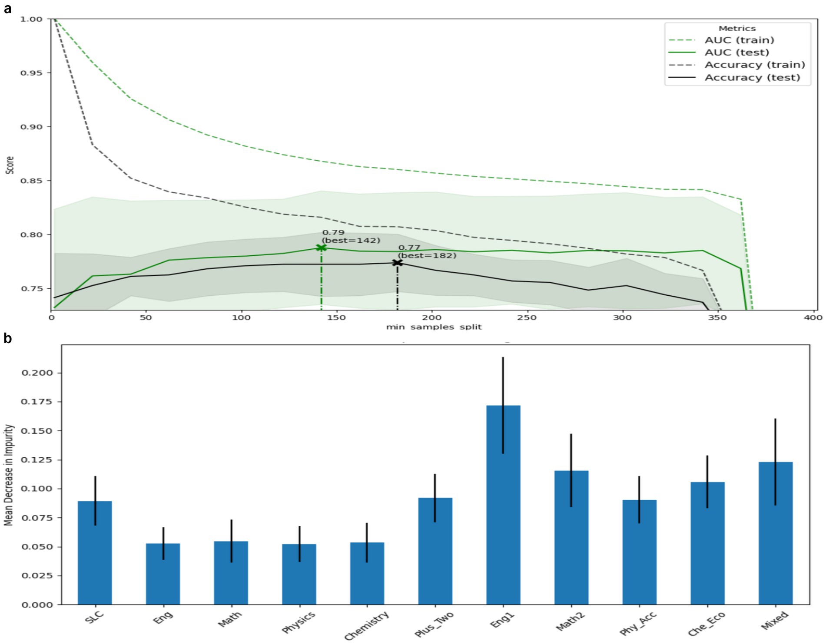
Task: Click the 0.200 tick on the impurity axis
Action: point(37,373)
